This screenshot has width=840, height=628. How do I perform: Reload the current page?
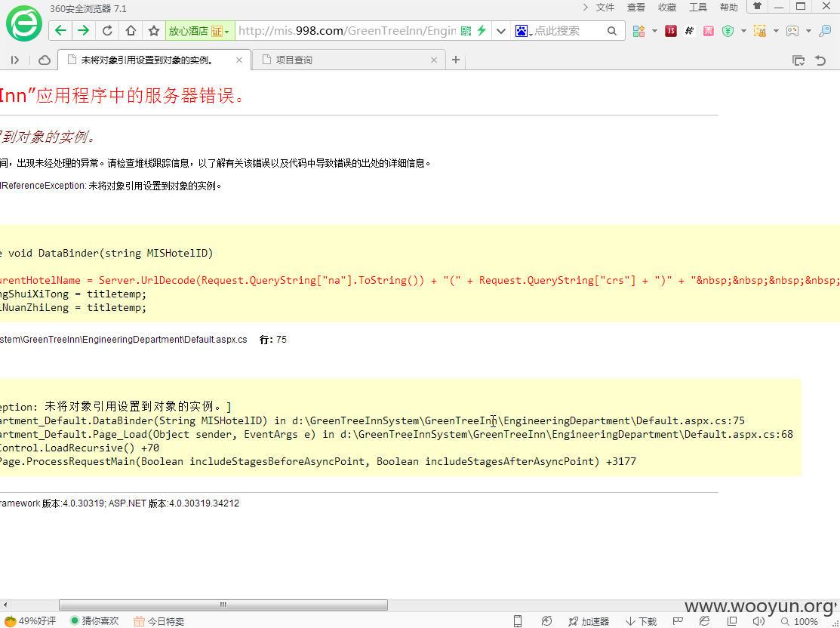[x=107, y=30]
